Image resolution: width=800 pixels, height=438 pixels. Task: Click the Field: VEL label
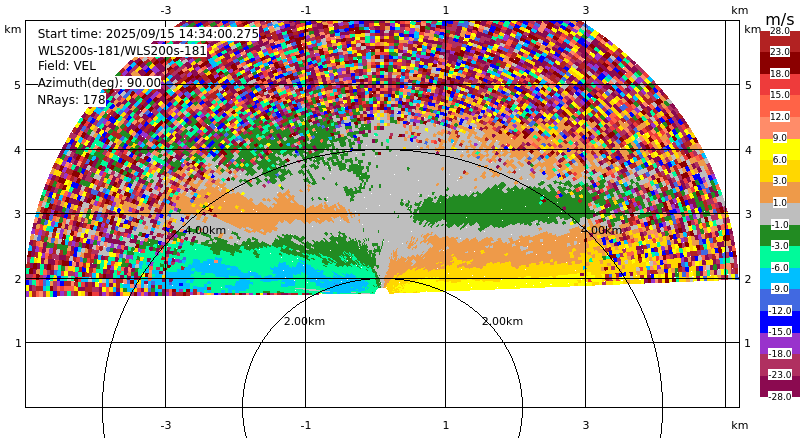point(67,66)
